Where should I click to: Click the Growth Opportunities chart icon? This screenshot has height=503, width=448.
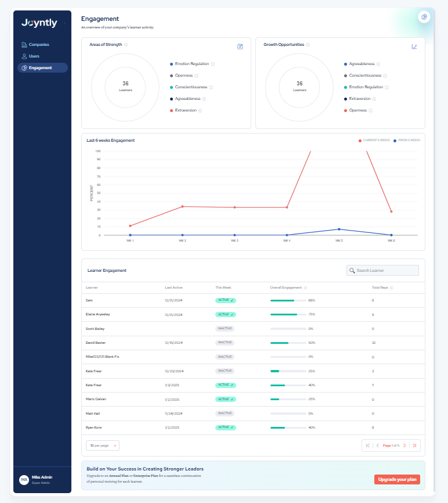414,46
